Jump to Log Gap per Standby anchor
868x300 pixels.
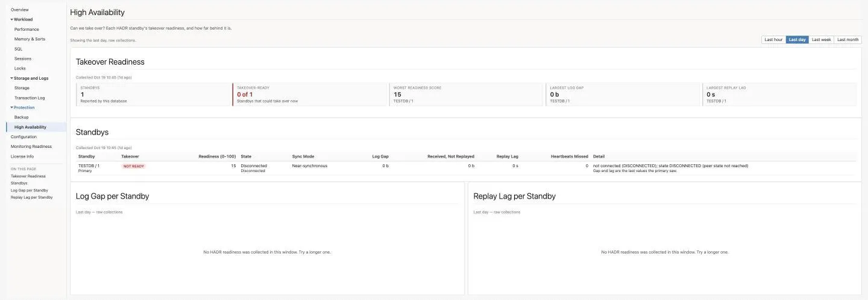(x=30, y=190)
